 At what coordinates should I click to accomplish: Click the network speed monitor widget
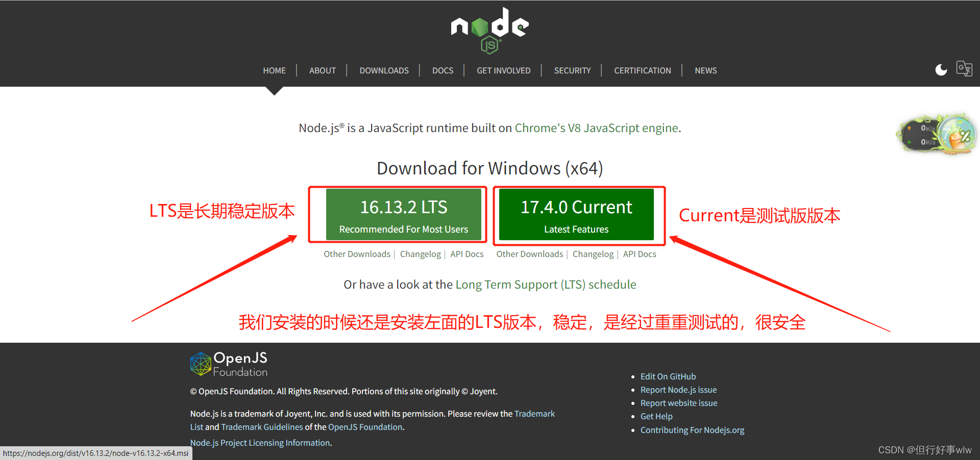[x=937, y=135]
